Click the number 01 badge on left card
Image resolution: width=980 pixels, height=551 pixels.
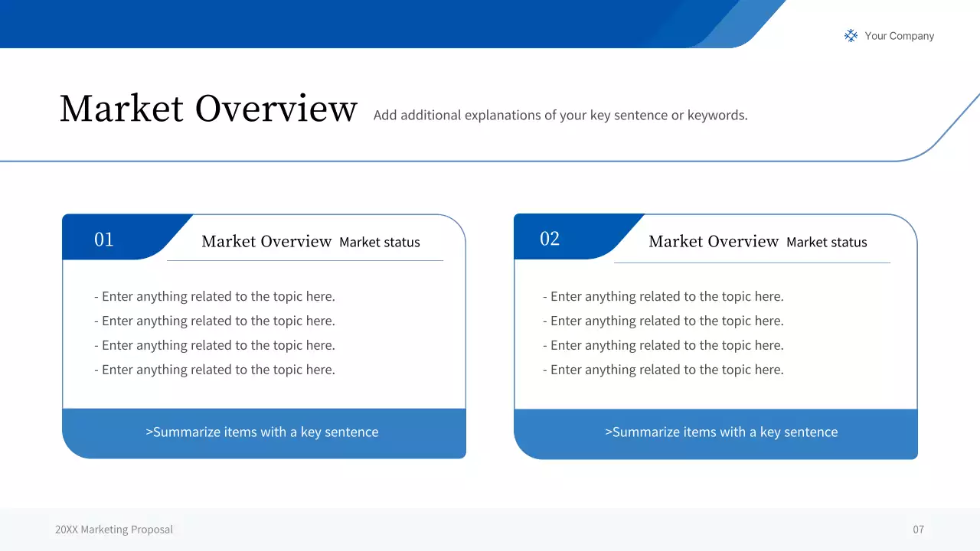(104, 238)
